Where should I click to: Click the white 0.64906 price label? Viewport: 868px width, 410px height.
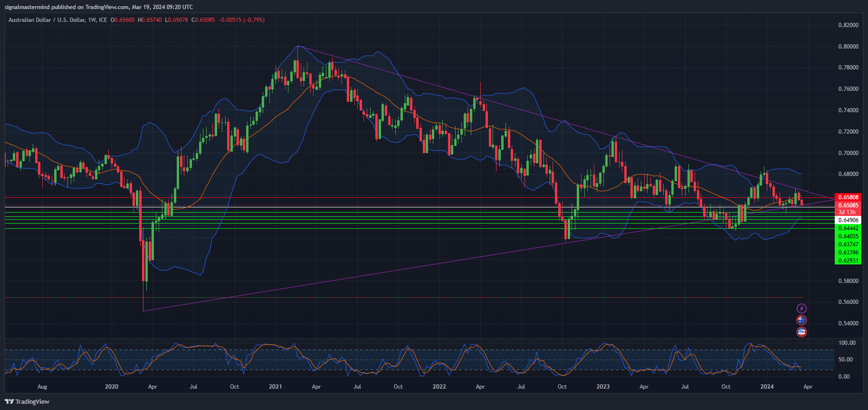tap(848, 220)
